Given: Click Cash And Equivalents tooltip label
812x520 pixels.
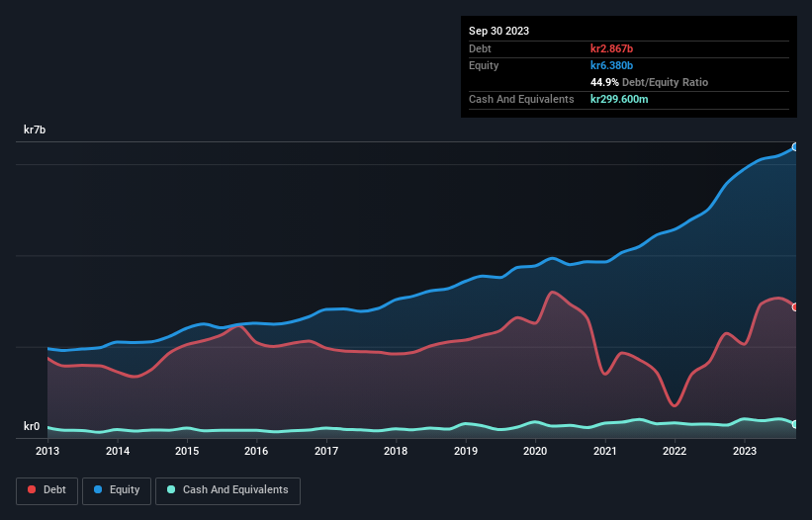Looking at the screenshot, I should (x=521, y=99).
